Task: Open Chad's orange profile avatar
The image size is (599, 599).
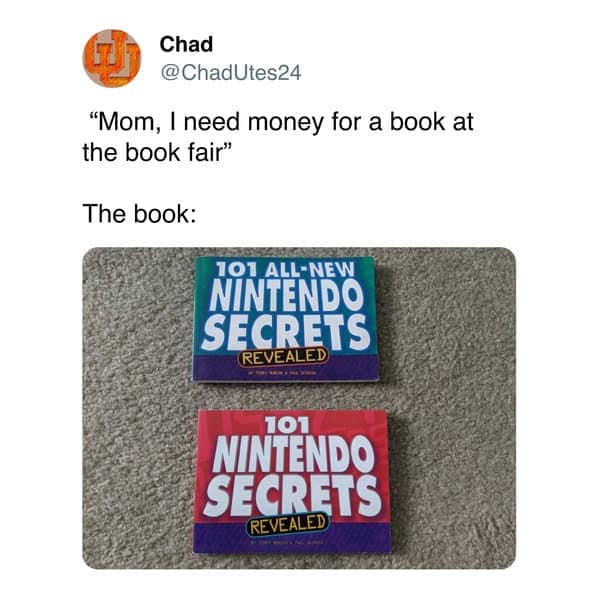Action: 112,58
